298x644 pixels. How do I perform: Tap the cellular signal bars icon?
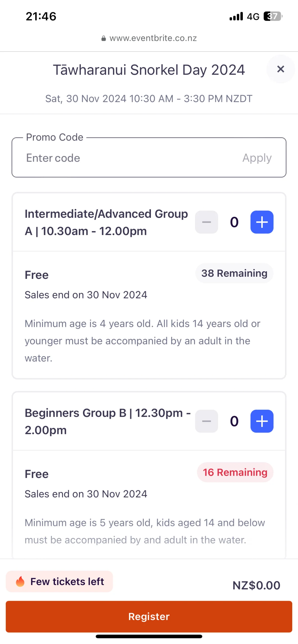(x=236, y=16)
